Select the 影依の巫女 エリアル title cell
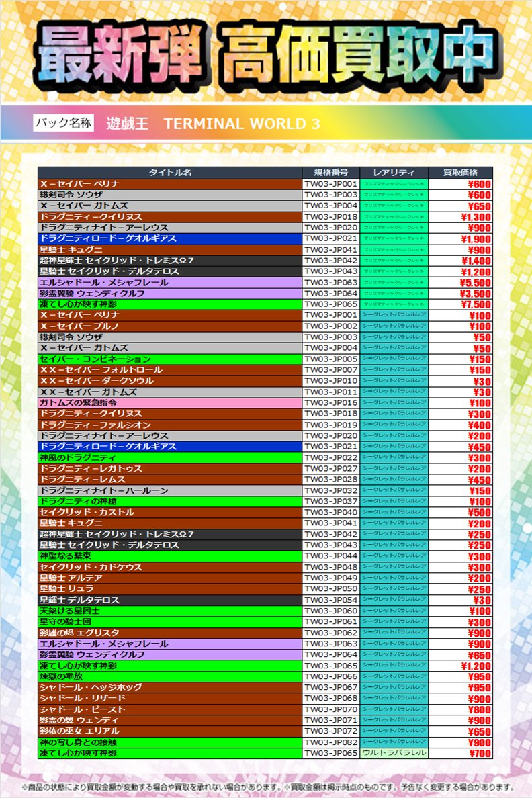This screenshot has width=532, height=798. (x=170, y=731)
